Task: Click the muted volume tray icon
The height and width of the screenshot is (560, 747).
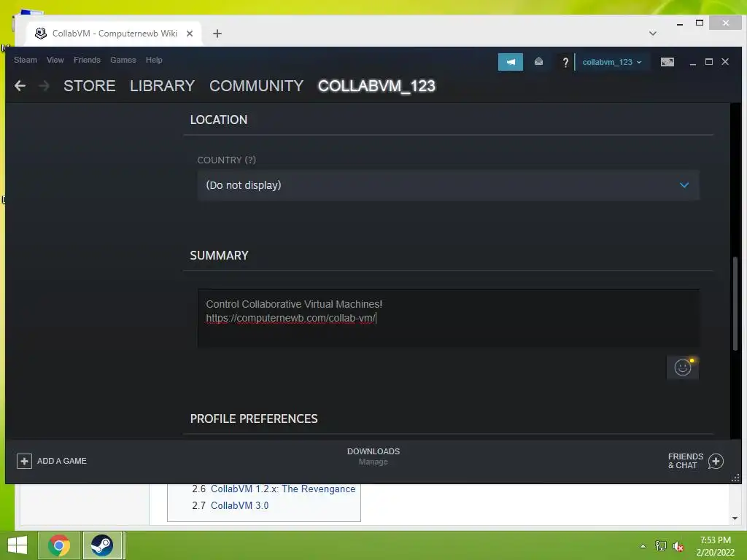Action: click(678, 545)
